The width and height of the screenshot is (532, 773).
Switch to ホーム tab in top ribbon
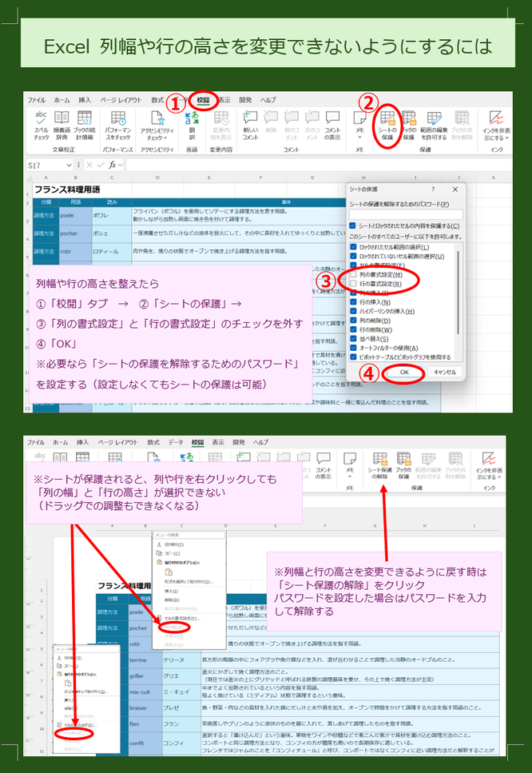(62, 100)
